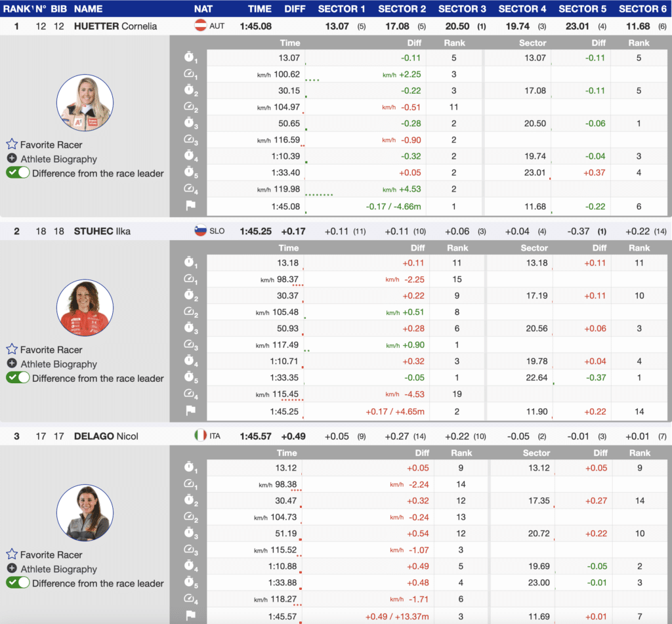Click the SECTOR 3 column header
672x624 pixels.
[x=462, y=9]
